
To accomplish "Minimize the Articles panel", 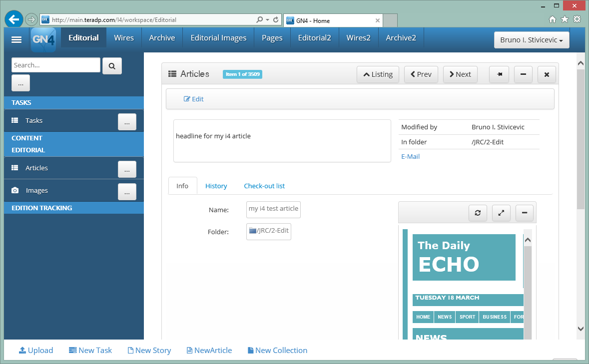I will 523,74.
